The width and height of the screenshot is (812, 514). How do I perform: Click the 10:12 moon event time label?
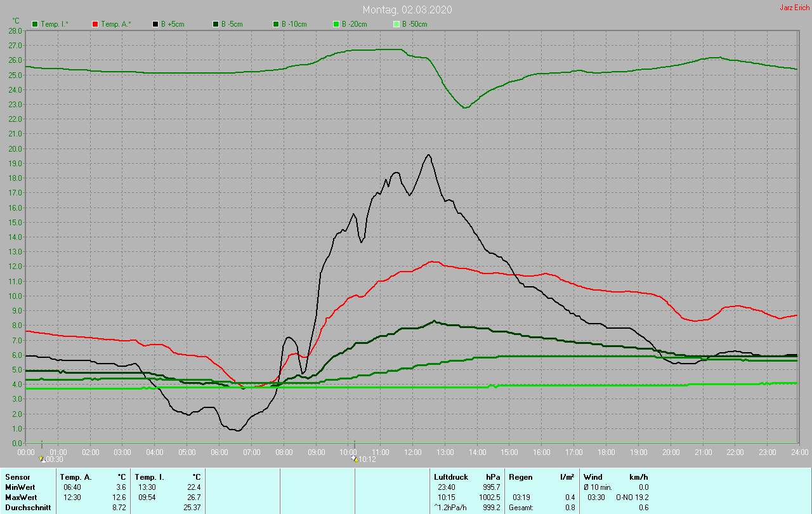pyautogui.click(x=367, y=459)
